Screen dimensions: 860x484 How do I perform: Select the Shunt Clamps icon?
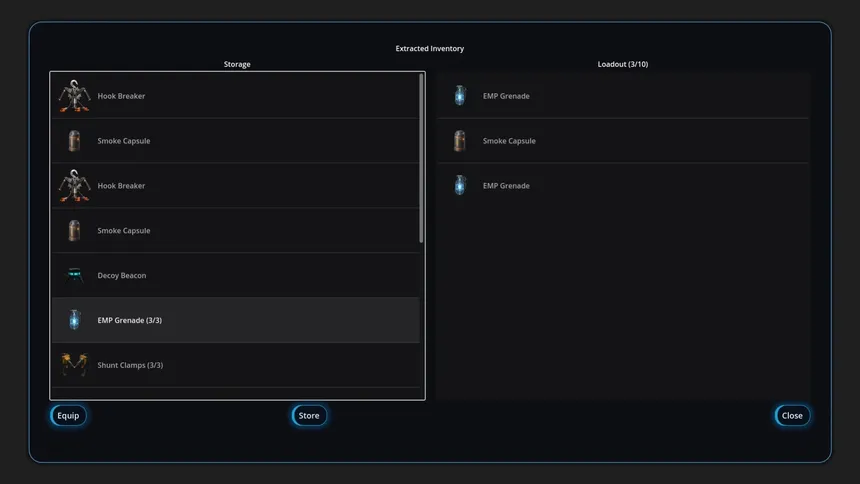click(x=74, y=365)
